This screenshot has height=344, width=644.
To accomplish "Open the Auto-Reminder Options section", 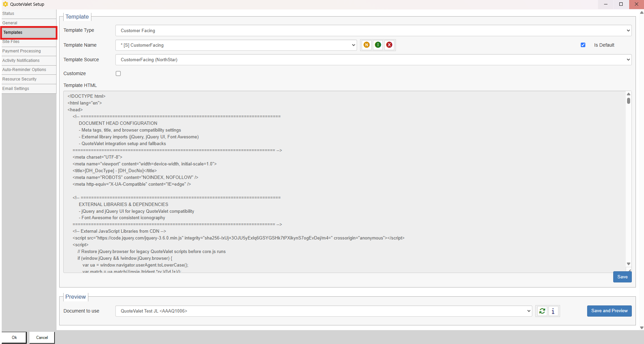I will pos(29,70).
